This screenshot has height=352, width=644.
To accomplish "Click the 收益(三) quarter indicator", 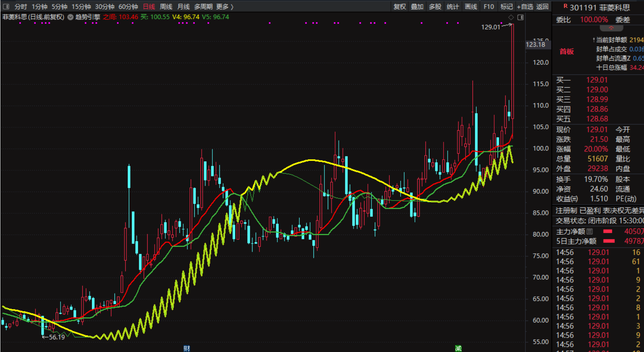I will [567, 199].
